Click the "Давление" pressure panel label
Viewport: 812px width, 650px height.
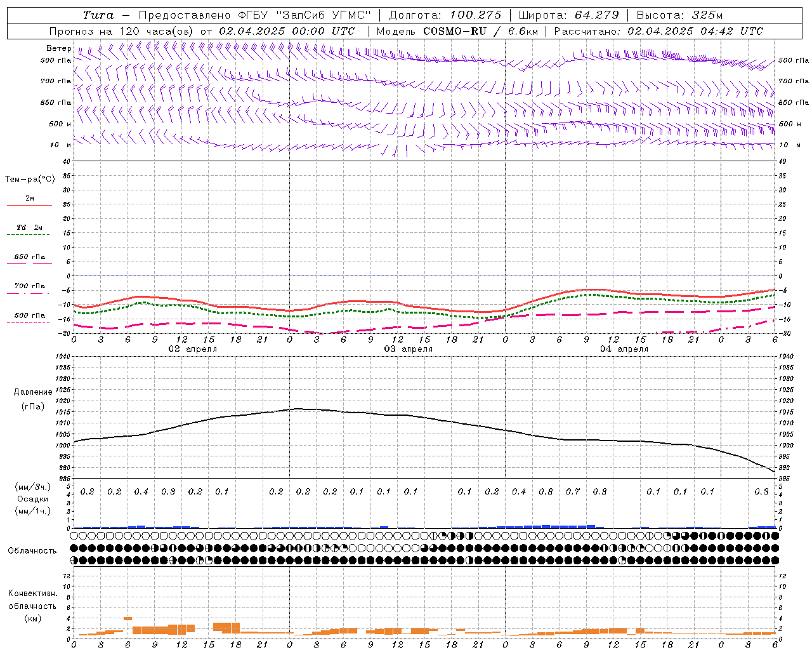tap(33, 392)
